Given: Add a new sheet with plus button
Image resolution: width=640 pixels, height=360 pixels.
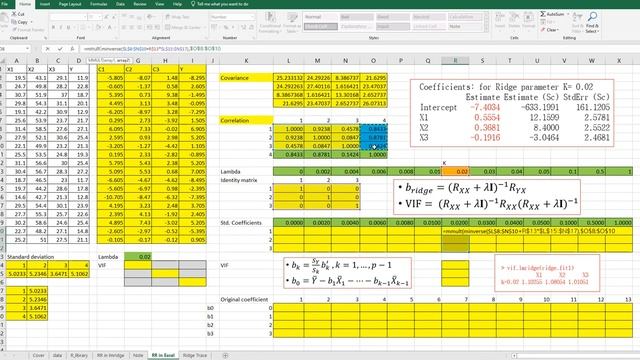Looking at the screenshot, I should pos(225,355).
